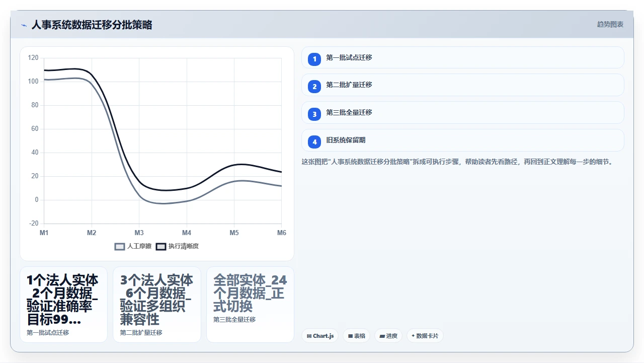This screenshot has width=644, height=363.
Task: Click the step 1 number badge
Action: point(314,59)
